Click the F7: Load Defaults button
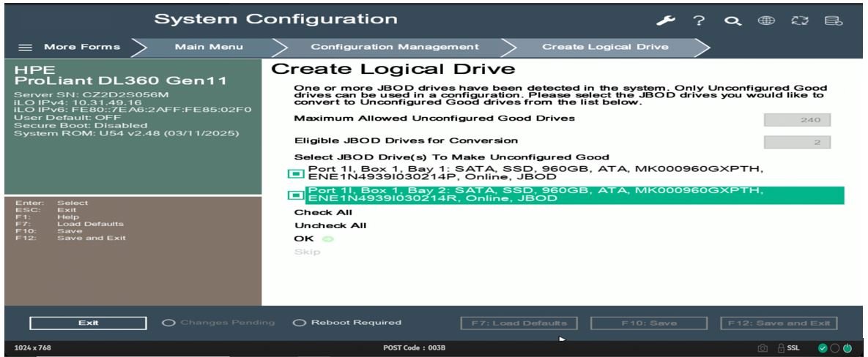This screenshot has height=357, width=868. point(519,323)
